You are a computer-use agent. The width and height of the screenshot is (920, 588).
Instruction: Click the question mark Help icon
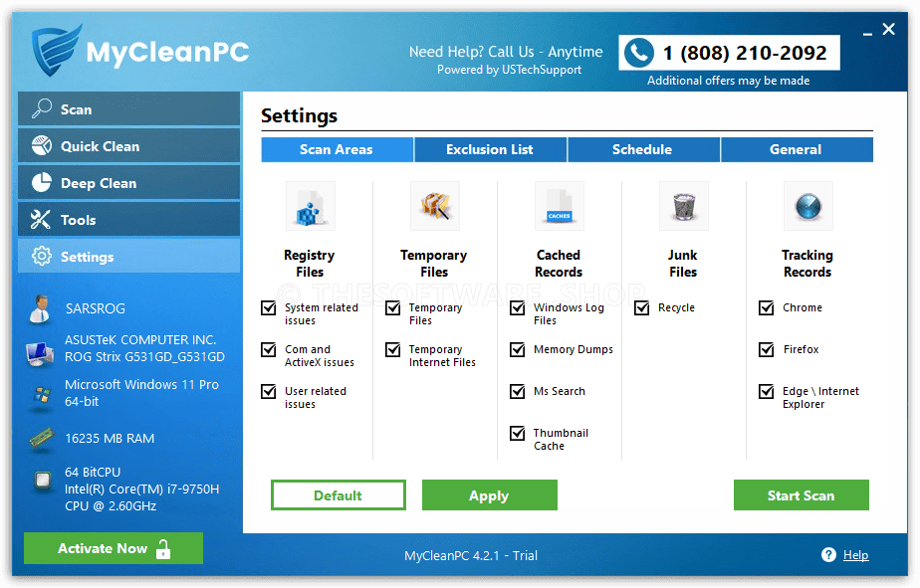click(x=828, y=554)
